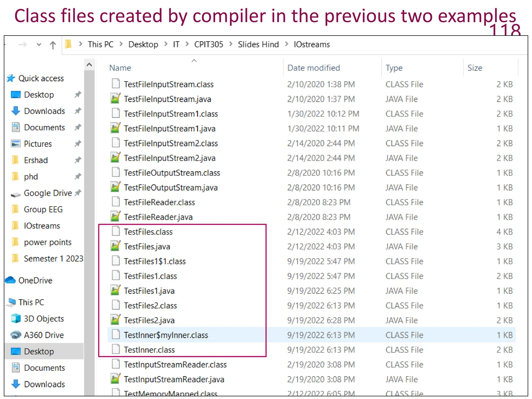The image size is (532, 399).
Task: Select TestFileOutputStream.java file icon
Action: pyautogui.click(x=116, y=187)
